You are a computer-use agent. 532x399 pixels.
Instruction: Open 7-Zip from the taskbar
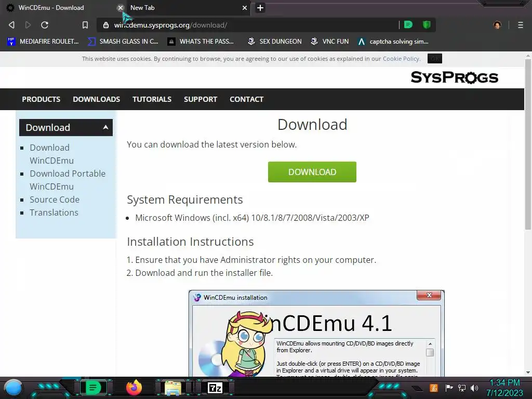click(215, 388)
